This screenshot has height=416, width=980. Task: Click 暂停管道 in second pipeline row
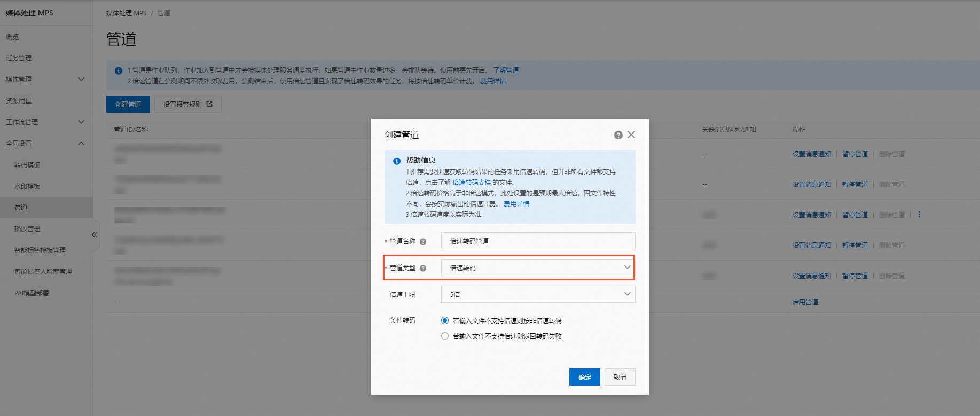[855, 184]
